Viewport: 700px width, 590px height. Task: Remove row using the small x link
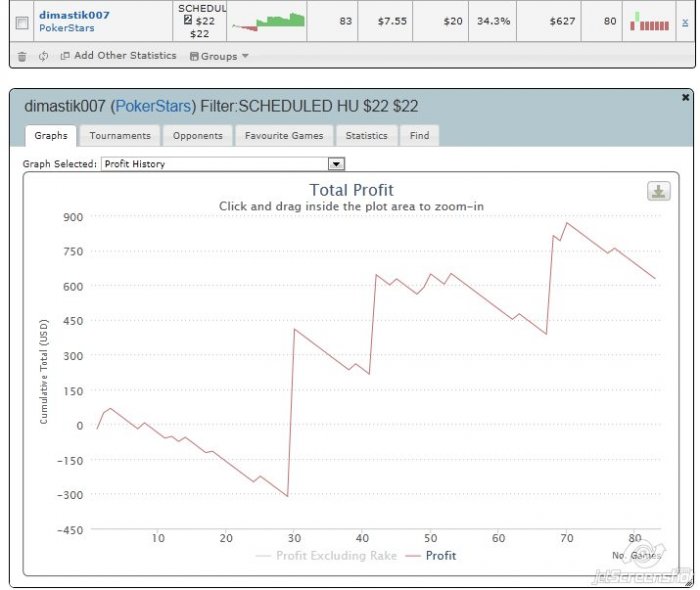[685, 22]
